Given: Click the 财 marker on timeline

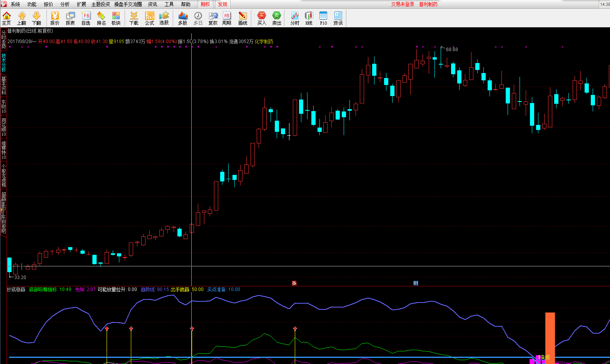Looking at the screenshot, I should tap(416, 283).
